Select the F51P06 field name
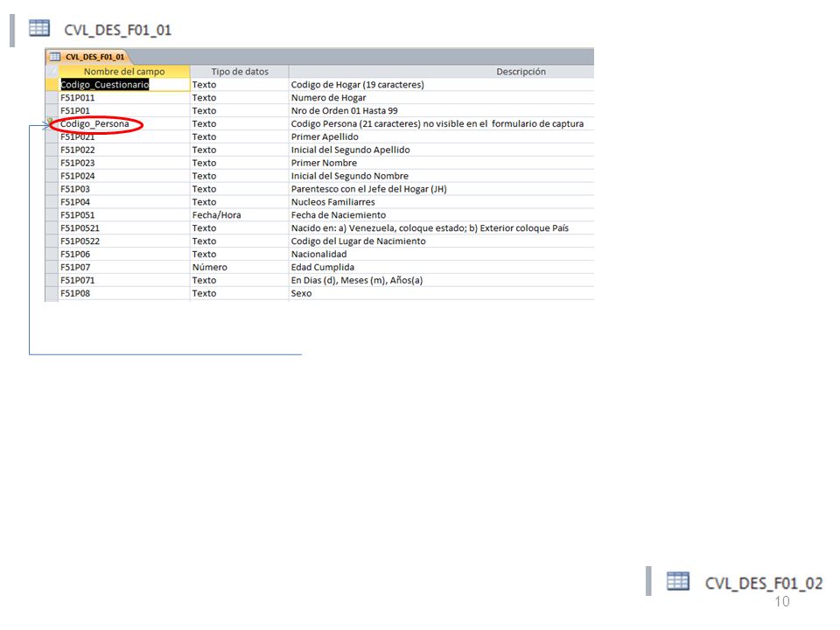 75,254
